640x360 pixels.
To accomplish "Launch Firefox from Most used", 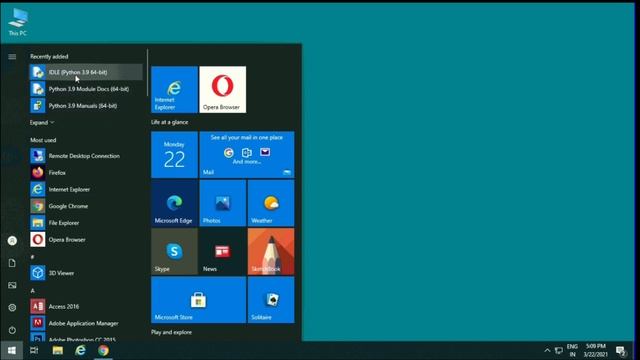I will [x=86, y=173].
